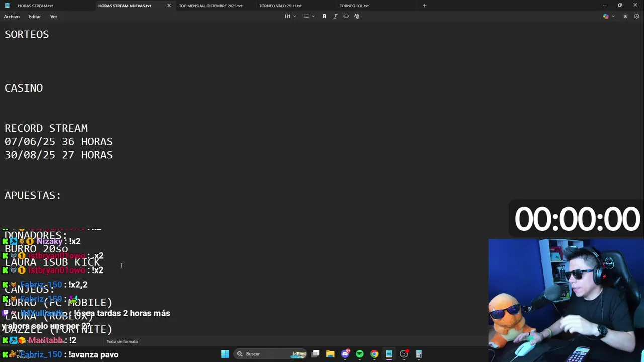Switch to the TORNEO VALO 29-11.txt tab

point(280,6)
